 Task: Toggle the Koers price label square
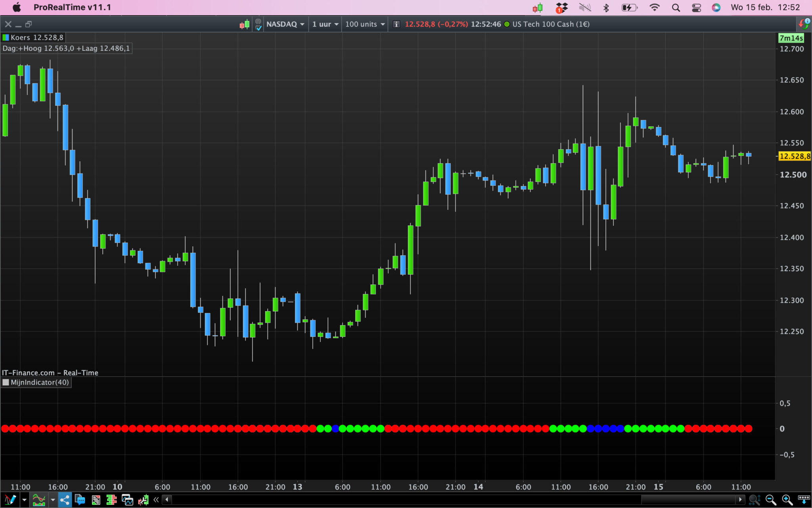(6, 38)
